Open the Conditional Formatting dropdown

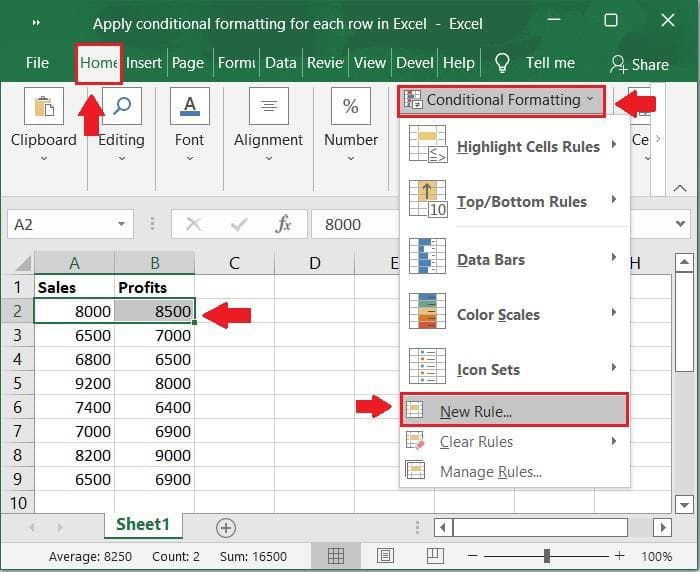[x=502, y=101]
